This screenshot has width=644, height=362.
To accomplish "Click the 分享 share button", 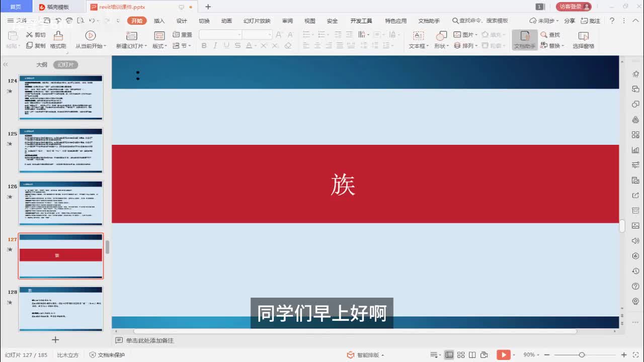I will pos(569,21).
